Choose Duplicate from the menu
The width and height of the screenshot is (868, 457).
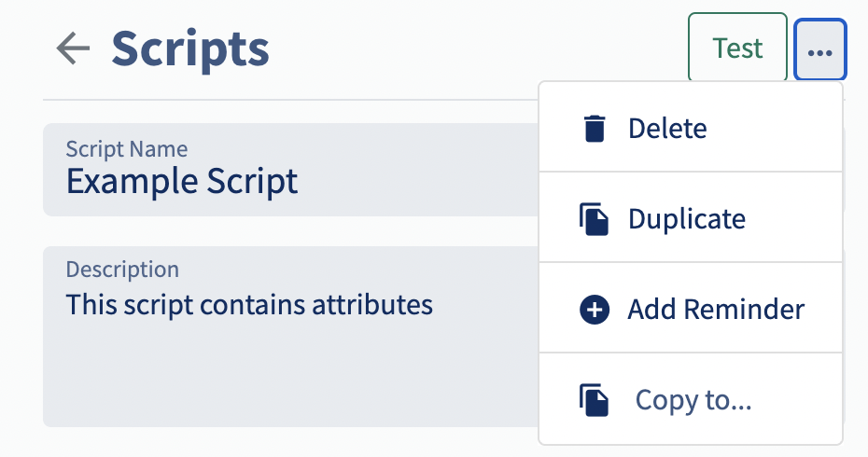point(686,219)
